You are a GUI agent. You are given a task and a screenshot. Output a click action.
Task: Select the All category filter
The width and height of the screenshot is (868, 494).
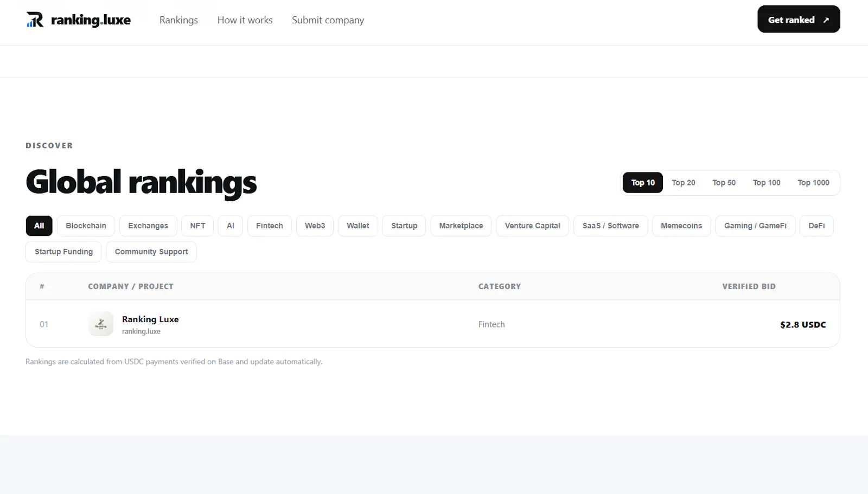pos(39,226)
